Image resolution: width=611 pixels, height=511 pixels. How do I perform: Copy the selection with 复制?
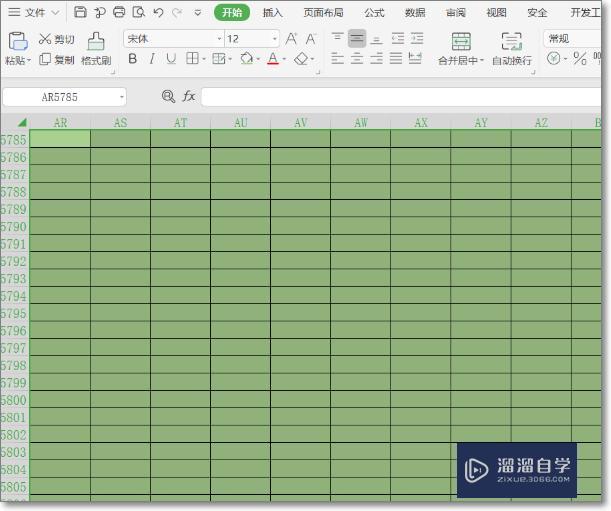(x=57, y=60)
